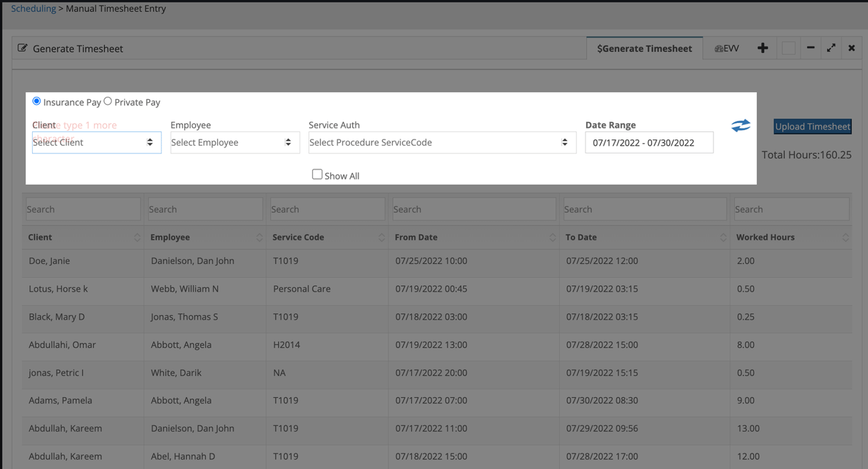Click the pencil edit icon beside Generate Timesheet
Image resolution: width=868 pixels, height=469 pixels.
point(23,47)
